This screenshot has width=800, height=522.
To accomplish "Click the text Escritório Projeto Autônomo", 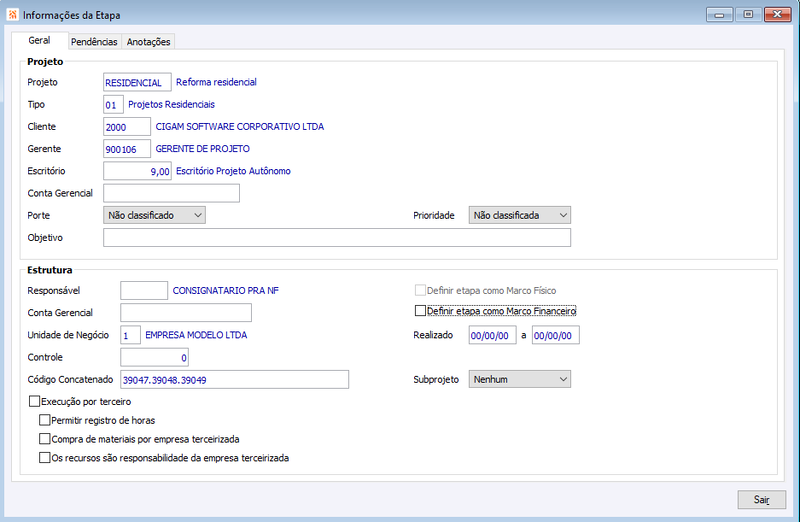I will [x=233, y=171].
